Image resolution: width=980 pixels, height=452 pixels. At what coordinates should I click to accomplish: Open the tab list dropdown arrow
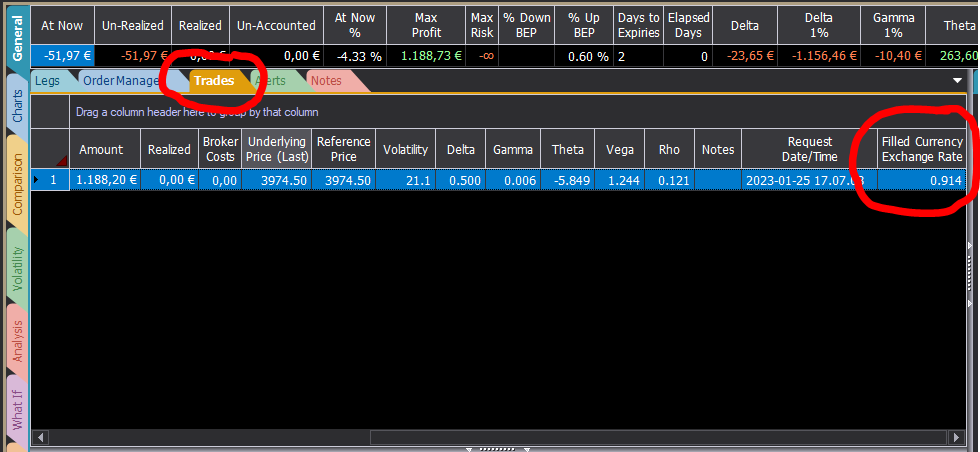(957, 81)
